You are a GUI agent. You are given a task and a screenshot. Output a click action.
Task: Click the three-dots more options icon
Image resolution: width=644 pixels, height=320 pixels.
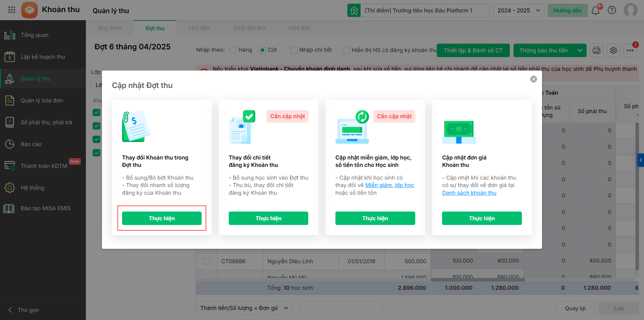pos(630,50)
